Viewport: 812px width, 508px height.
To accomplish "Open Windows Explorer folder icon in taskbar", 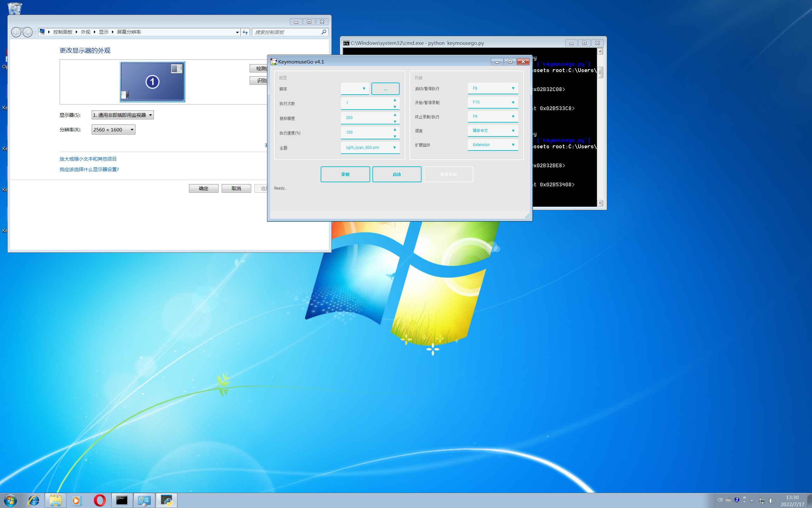I will point(56,501).
